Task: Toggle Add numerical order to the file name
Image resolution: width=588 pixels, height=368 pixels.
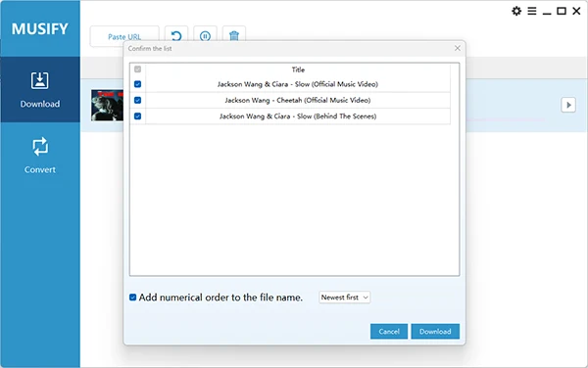Action: [132, 298]
